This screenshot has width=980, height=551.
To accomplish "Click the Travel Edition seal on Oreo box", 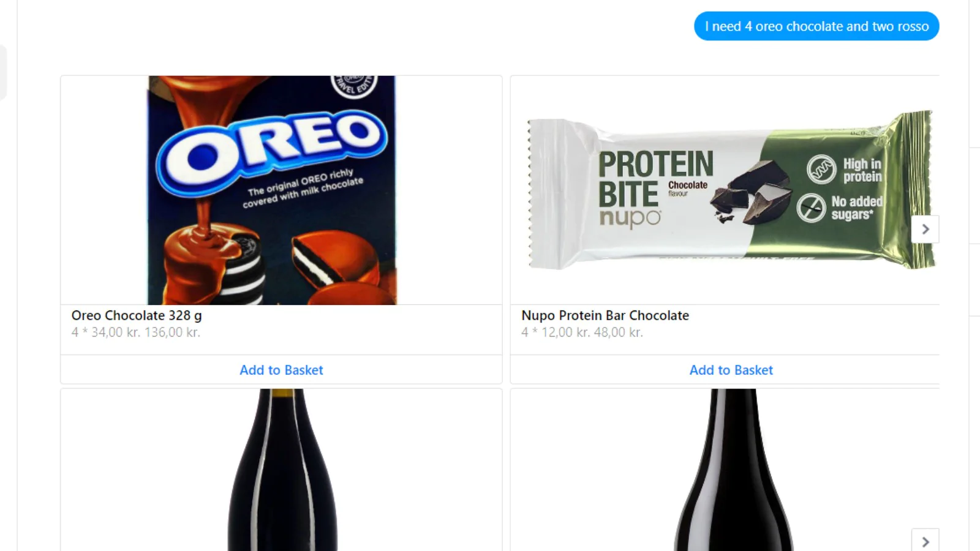I will (354, 84).
